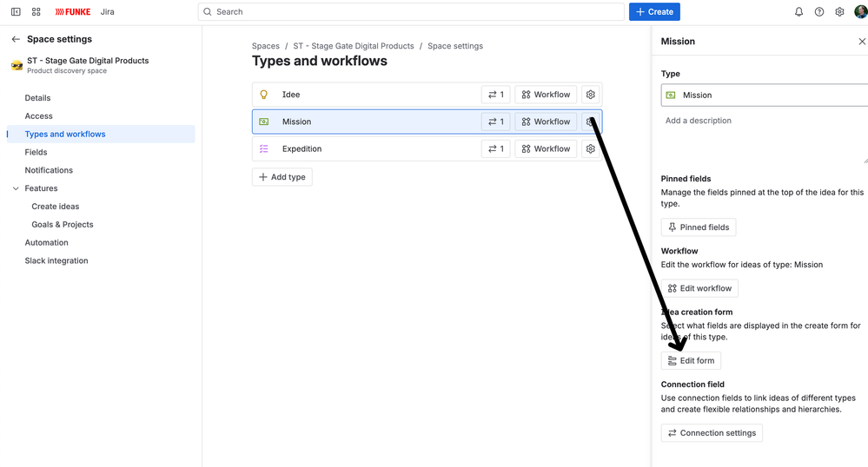Open the Details settings page

point(37,98)
